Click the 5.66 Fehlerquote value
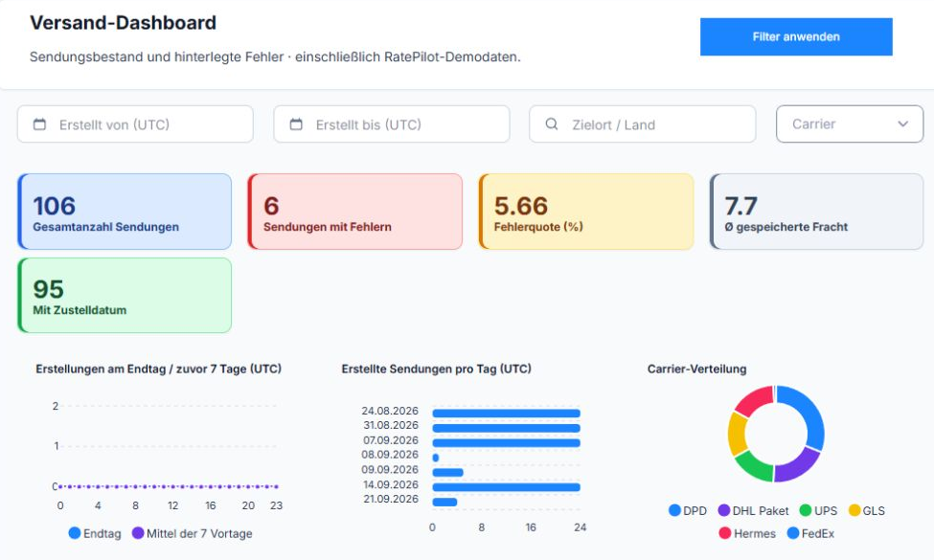The width and height of the screenshot is (934, 560). (520, 206)
